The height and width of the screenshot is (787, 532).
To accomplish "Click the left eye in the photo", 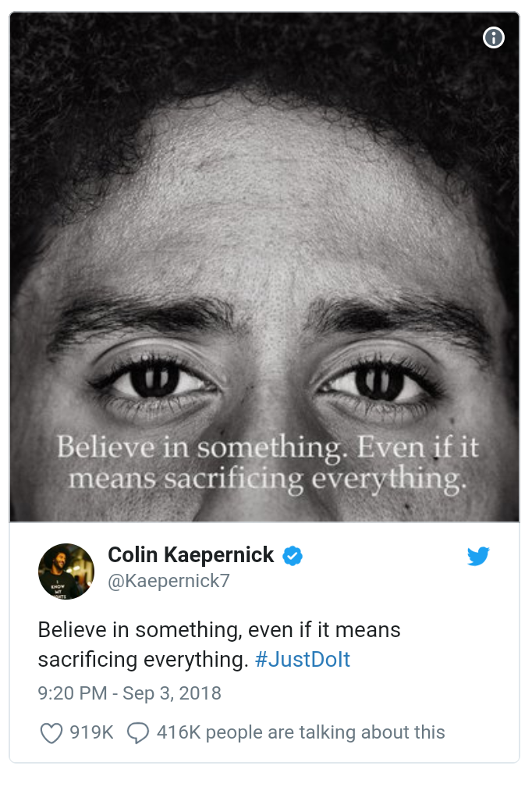I will click(x=154, y=380).
